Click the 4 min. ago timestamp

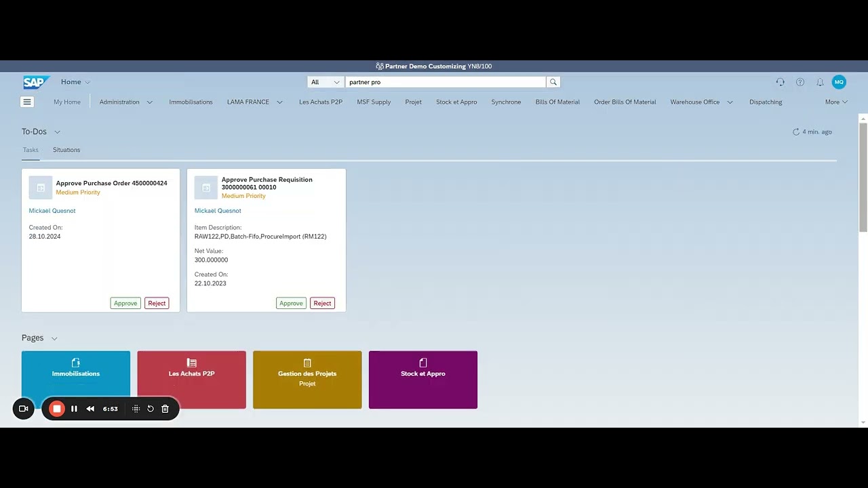[x=817, y=131]
